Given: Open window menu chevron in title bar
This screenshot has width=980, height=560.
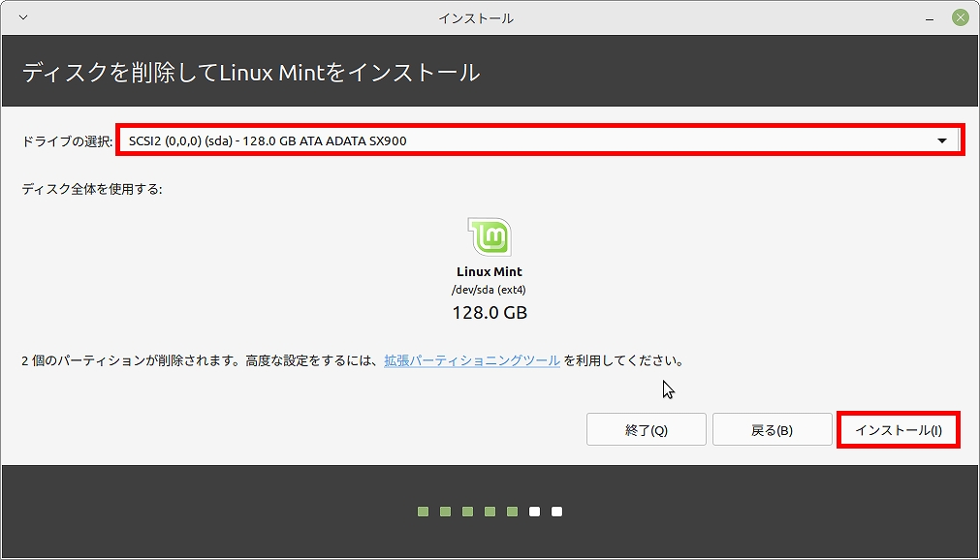Looking at the screenshot, I should click(x=23, y=17).
